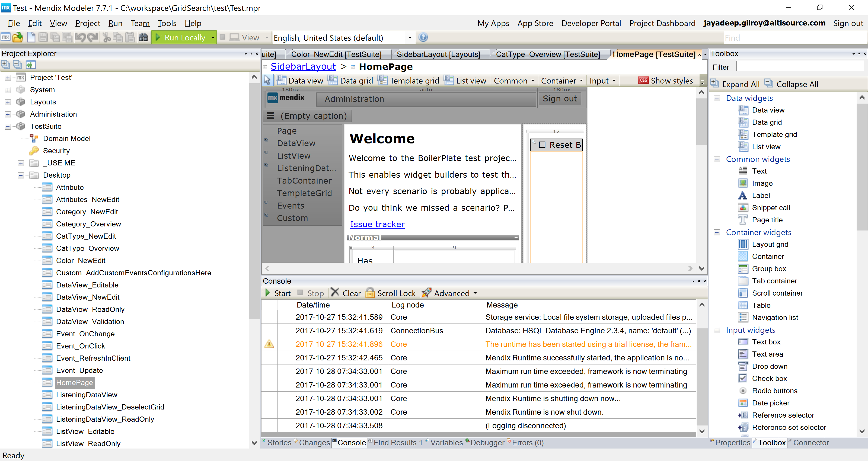Click the New Document icon in toolbar
This screenshot has width=868, height=461.
pos(31,37)
